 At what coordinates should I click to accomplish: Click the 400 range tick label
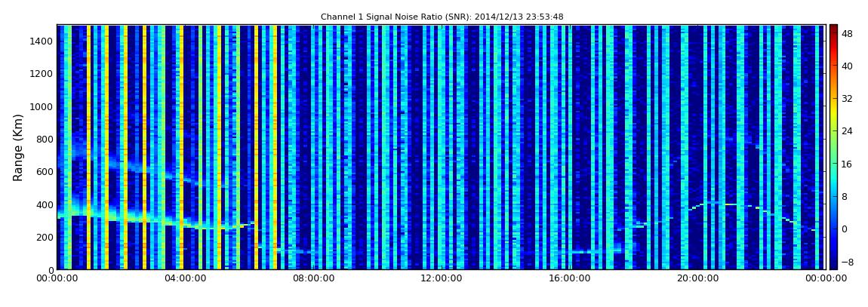45,204
